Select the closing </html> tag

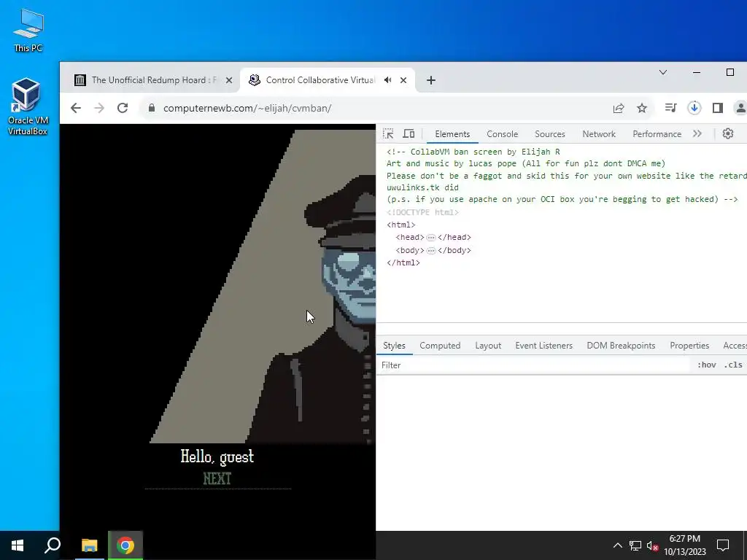403,262
